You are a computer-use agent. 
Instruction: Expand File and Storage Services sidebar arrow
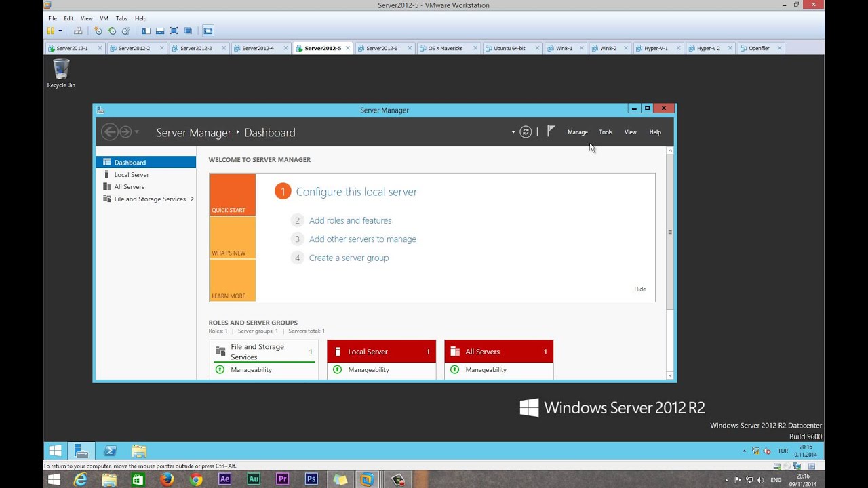point(192,199)
